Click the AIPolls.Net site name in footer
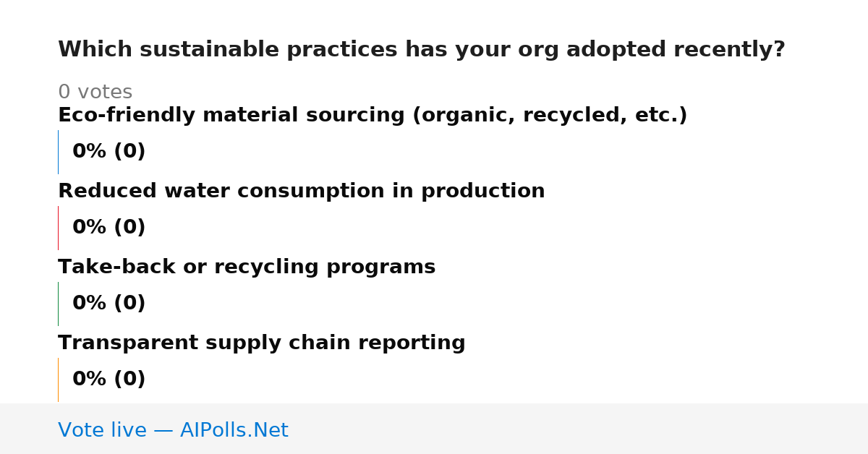The image size is (868, 454). (x=234, y=431)
